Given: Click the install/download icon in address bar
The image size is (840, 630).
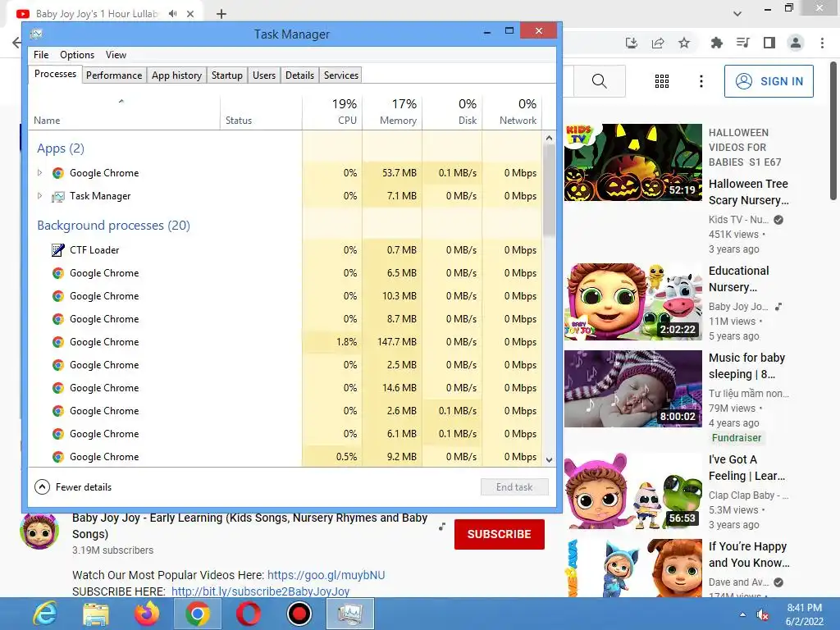Looking at the screenshot, I should click(x=632, y=43).
